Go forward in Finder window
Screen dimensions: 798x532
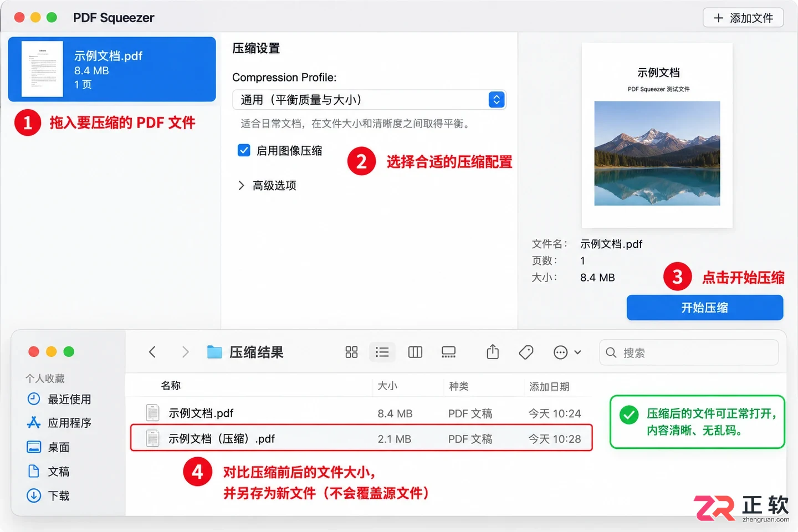(186, 352)
